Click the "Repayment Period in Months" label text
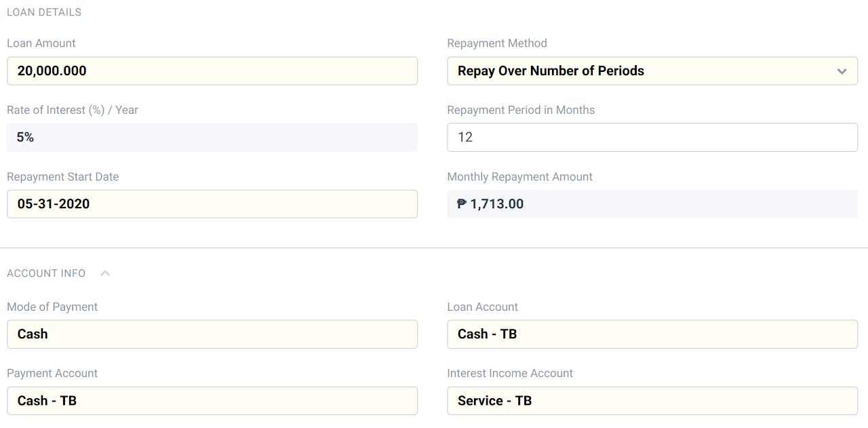The width and height of the screenshot is (868, 428). [x=521, y=110]
